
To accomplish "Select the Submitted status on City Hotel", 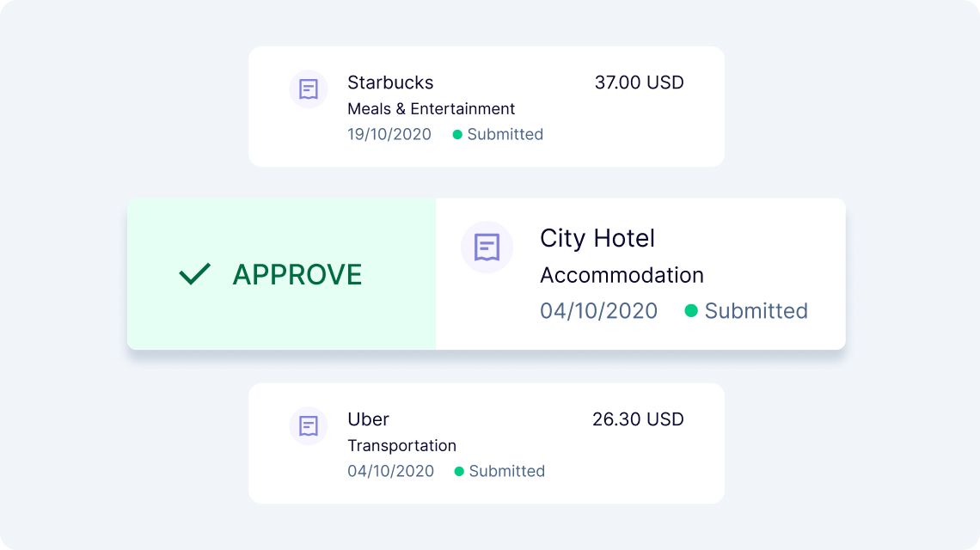I will point(756,311).
